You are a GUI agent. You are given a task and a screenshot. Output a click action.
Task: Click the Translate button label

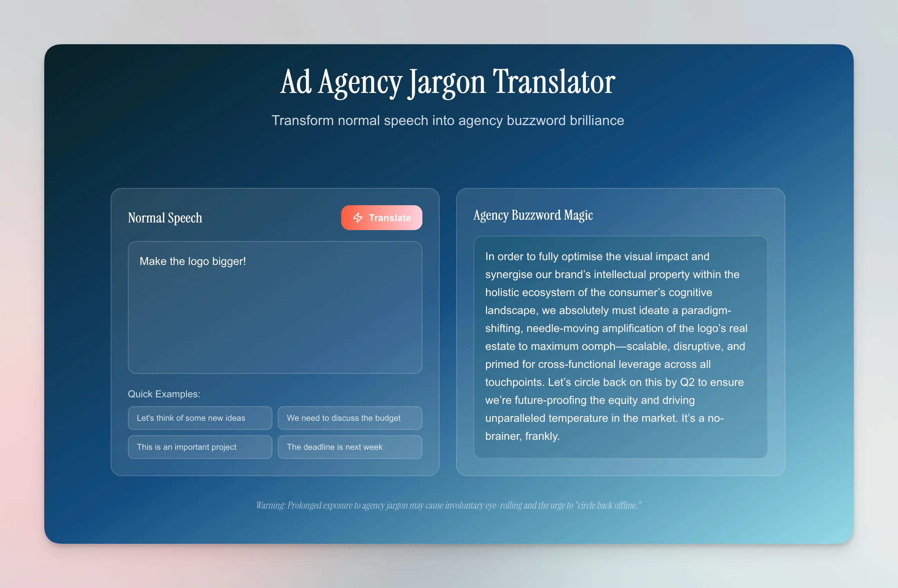pos(390,218)
